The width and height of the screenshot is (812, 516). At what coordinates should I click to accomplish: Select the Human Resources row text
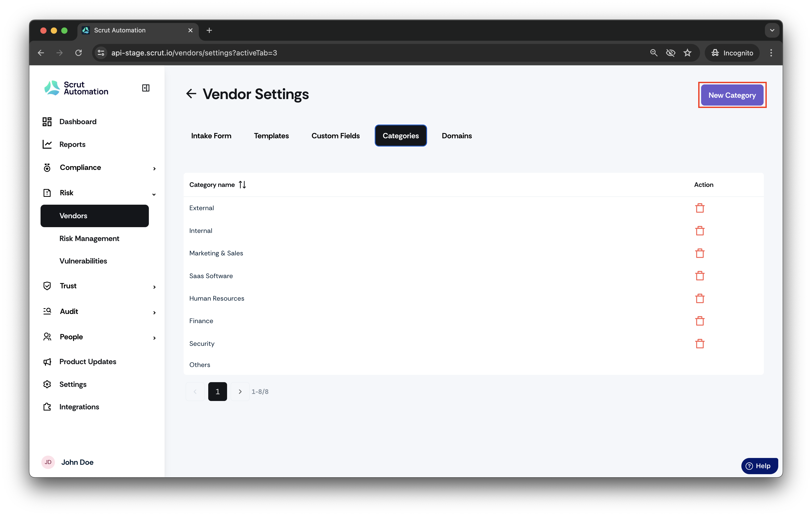click(217, 298)
